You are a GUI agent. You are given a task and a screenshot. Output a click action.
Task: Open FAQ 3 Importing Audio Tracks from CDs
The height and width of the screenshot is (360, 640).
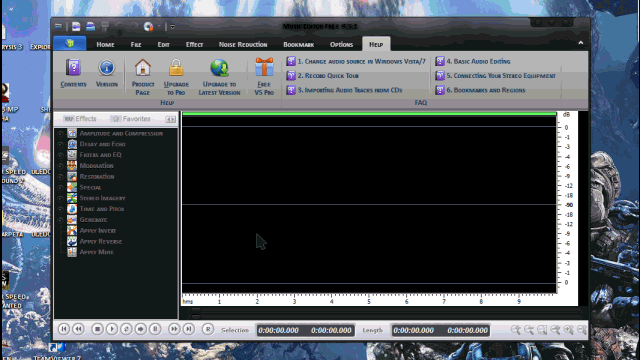click(x=344, y=90)
